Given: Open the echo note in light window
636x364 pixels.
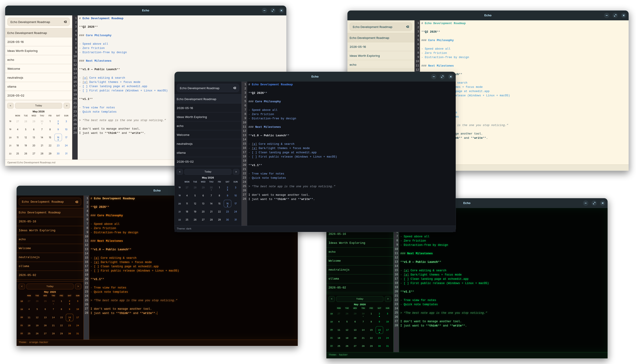Looking at the screenshot, I should coord(38,60).
